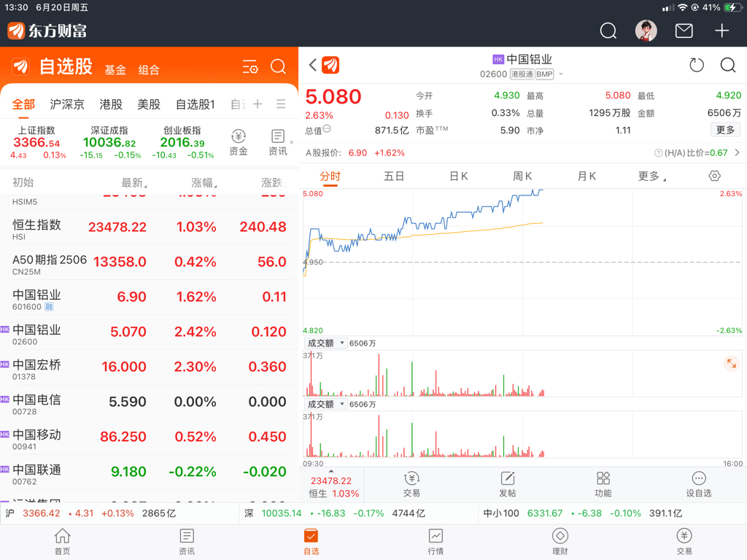Tap the 初始 sort column header
747x560 pixels.
pyautogui.click(x=23, y=182)
